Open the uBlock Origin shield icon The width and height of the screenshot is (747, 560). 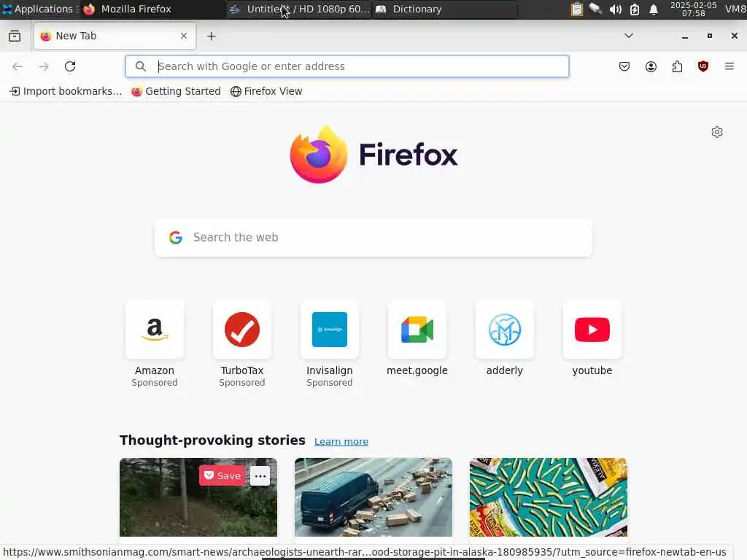[703, 66]
